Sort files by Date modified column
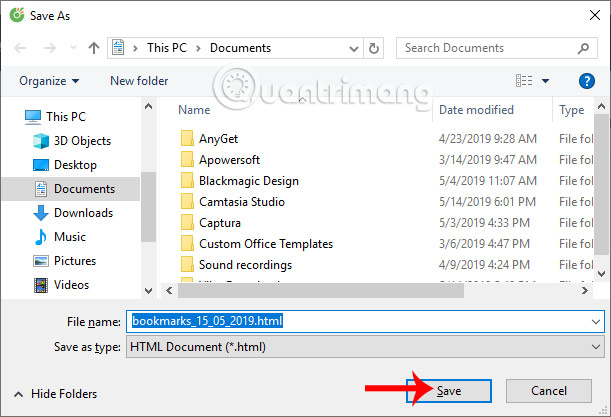The width and height of the screenshot is (611, 417). (476, 110)
